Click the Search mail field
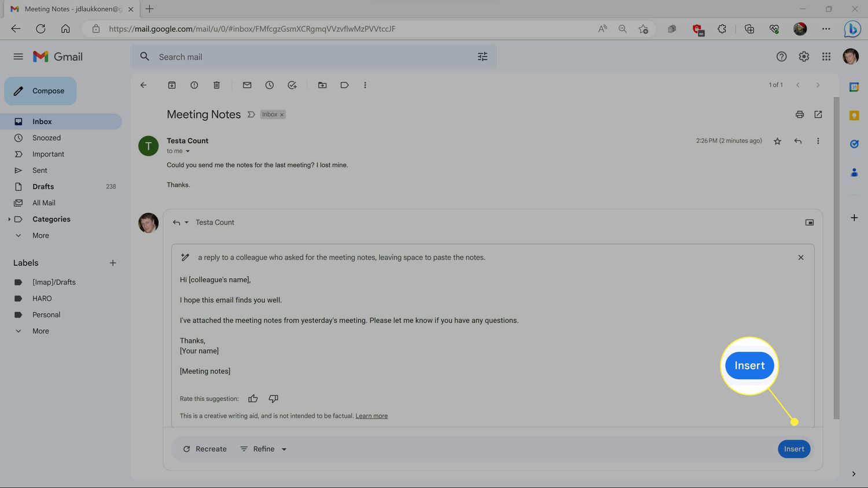868x488 pixels. (312, 57)
